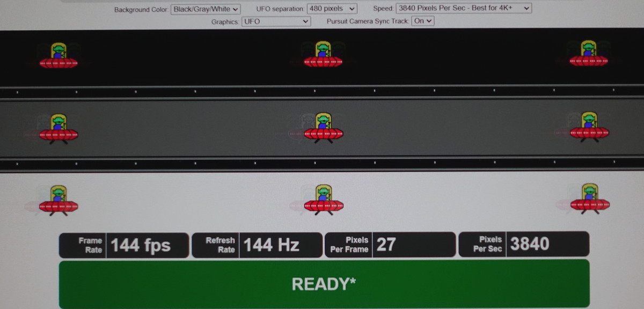Click the sync track strip between black and gray rows

[x=322, y=92]
